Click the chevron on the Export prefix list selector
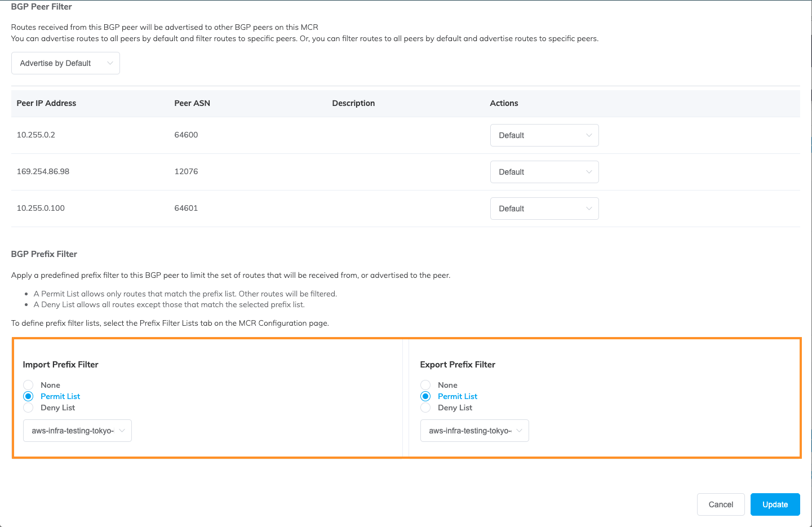This screenshot has height=527, width=812. coord(520,430)
